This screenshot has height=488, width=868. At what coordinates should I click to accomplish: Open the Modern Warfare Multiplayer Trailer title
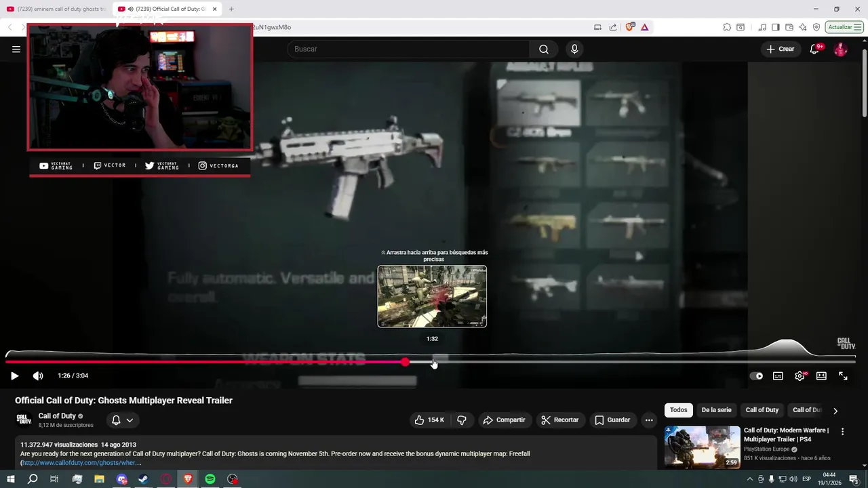pos(787,434)
